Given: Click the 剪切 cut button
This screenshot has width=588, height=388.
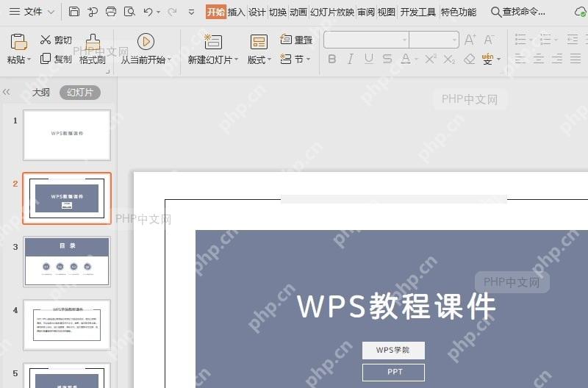Looking at the screenshot, I should (x=56, y=40).
